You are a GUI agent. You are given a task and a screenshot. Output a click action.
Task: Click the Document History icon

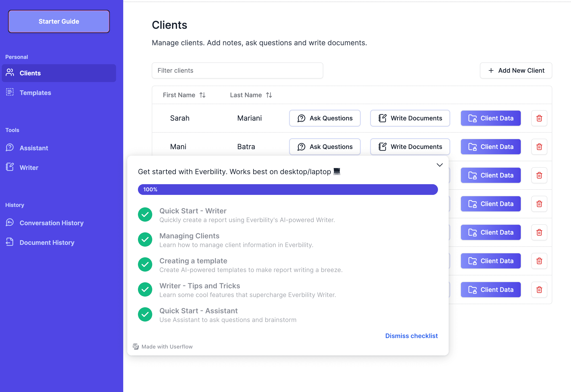[x=10, y=242]
